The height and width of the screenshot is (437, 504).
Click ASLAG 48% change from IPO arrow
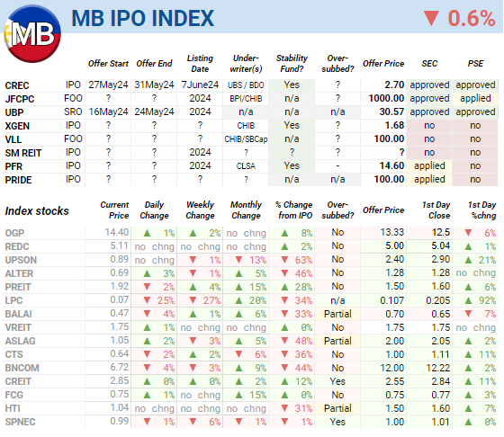pyautogui.click(x=284, y=341)
